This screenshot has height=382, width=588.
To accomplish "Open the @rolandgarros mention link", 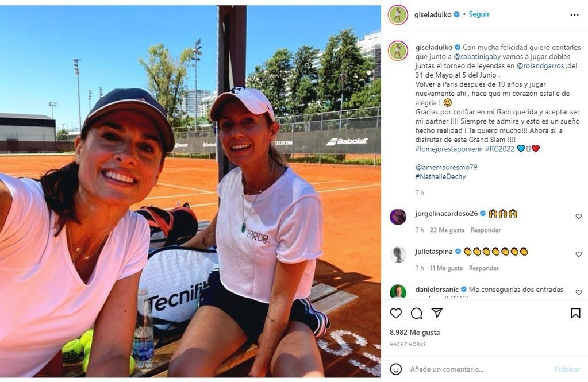I will [540, 65].
